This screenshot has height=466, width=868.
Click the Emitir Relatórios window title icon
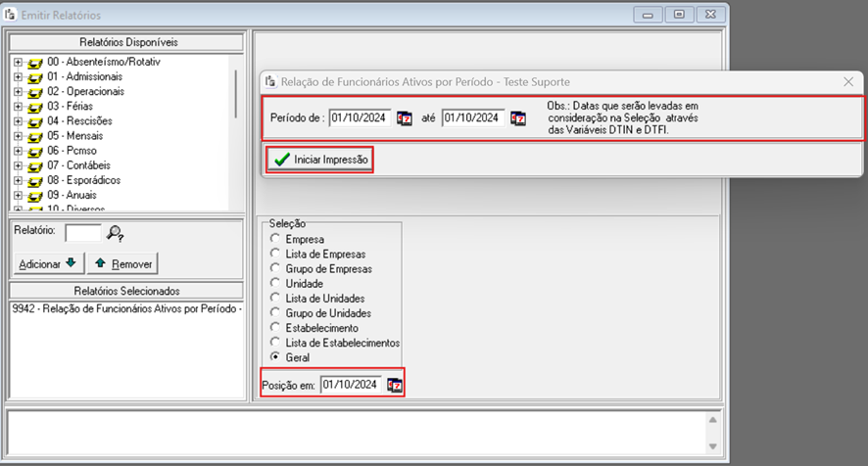tap(13, 15)
